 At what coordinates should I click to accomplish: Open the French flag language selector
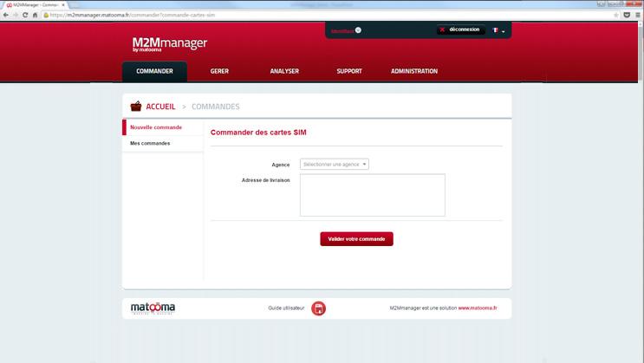pos(498,30)
